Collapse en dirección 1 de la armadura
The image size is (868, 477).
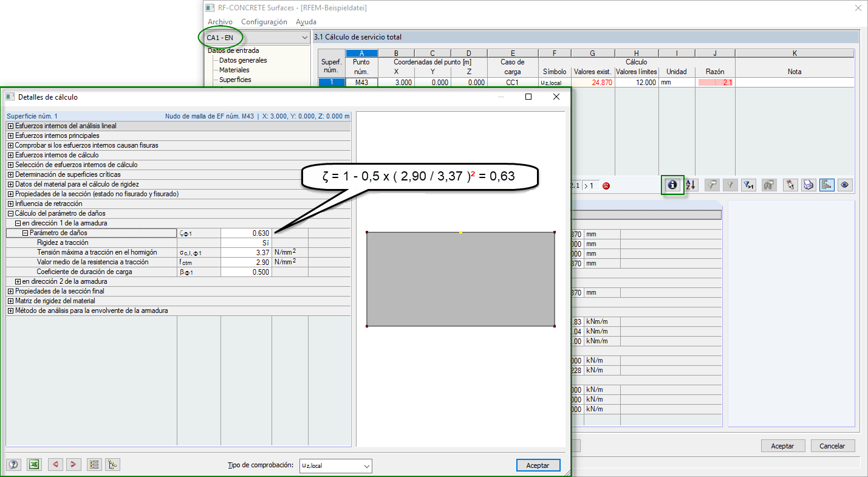[18, 223]
